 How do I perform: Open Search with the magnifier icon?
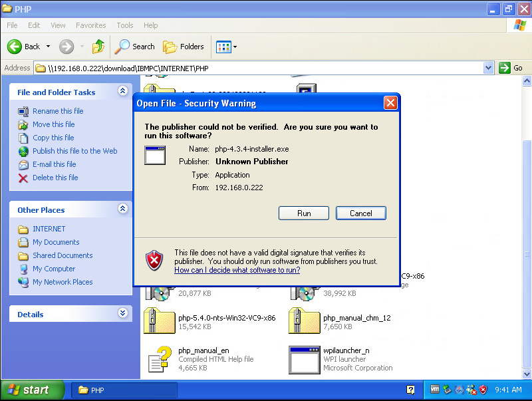[x=134, y=47]
